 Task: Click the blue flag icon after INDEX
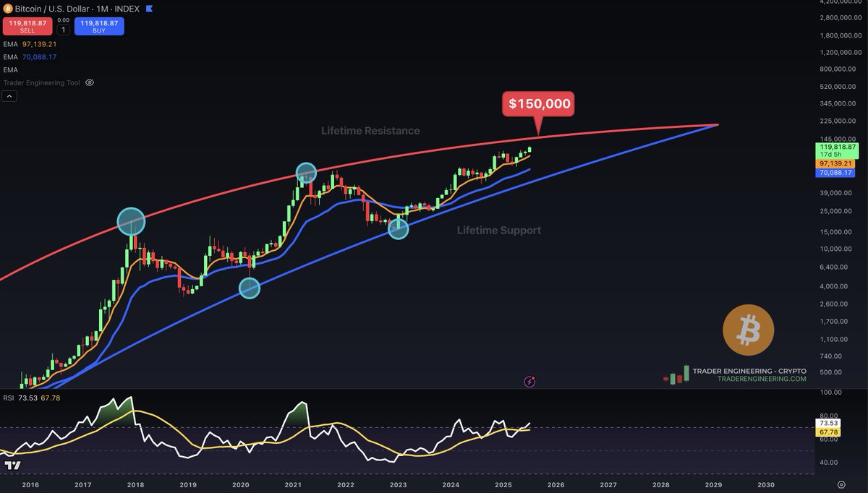(x=149, y=9)
